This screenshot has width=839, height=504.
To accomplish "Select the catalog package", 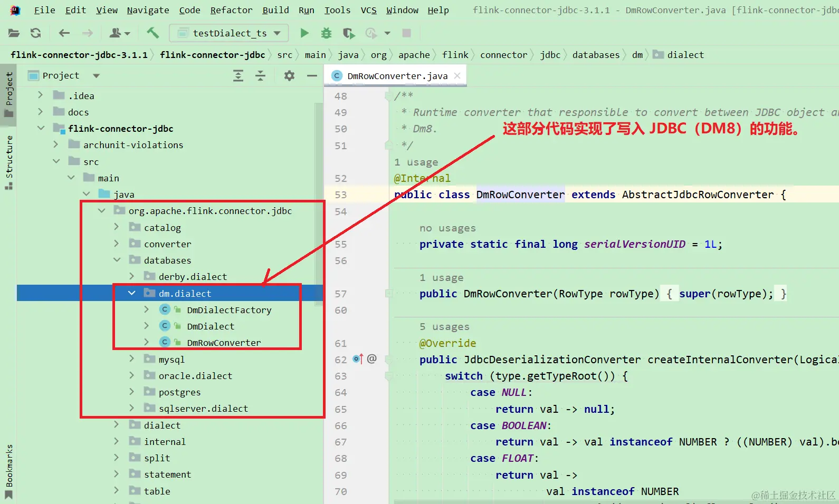I will point(163,228).
